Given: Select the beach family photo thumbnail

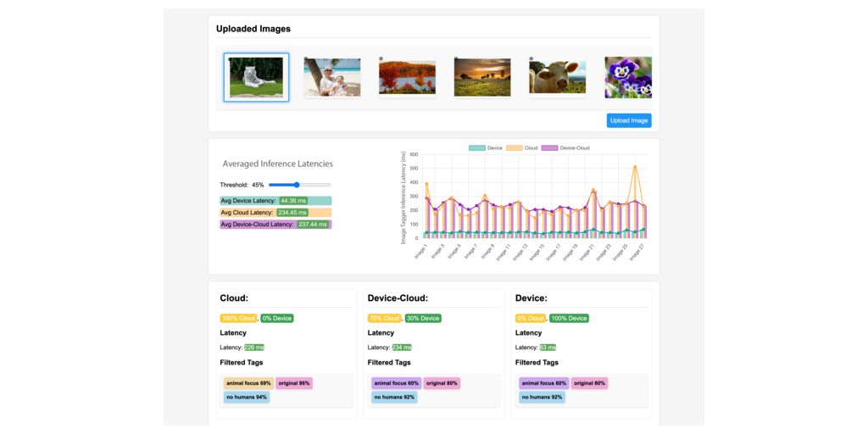Looking at the screenshot, I should [331, 77].
